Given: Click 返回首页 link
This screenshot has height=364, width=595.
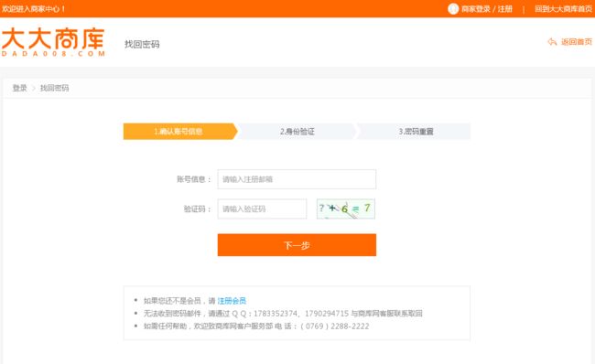Looking at the screenshot, I should (x=577, y=42).
